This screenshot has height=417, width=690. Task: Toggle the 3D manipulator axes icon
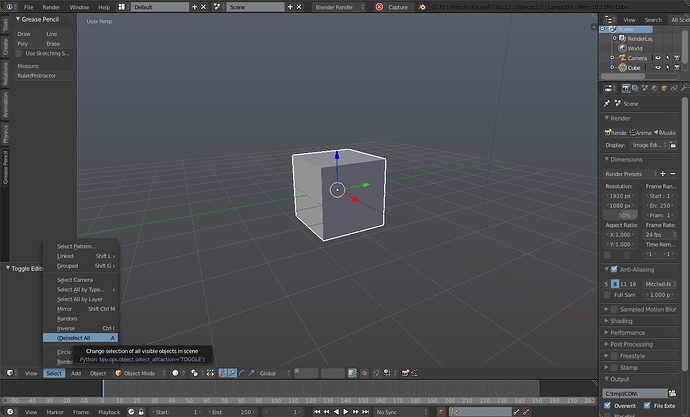coord(223,373)
